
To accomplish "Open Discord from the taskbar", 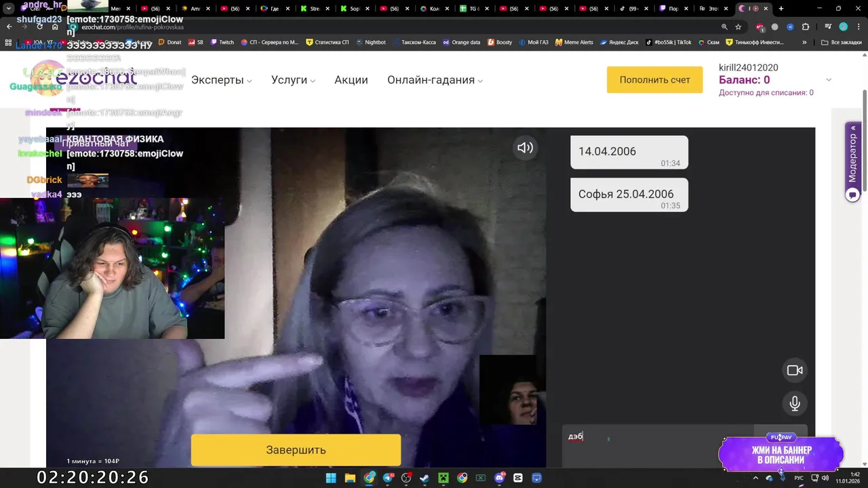I will pos(500,478).
